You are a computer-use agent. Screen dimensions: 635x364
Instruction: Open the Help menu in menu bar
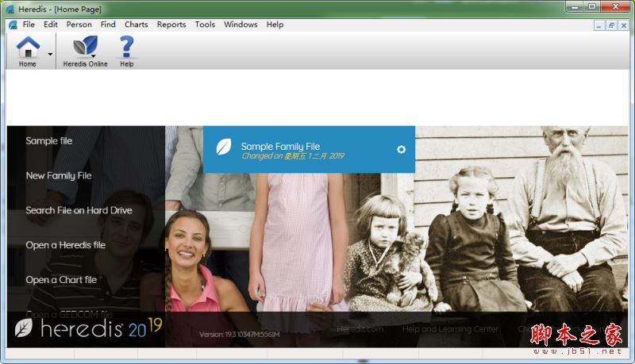[x=275, y=25]
